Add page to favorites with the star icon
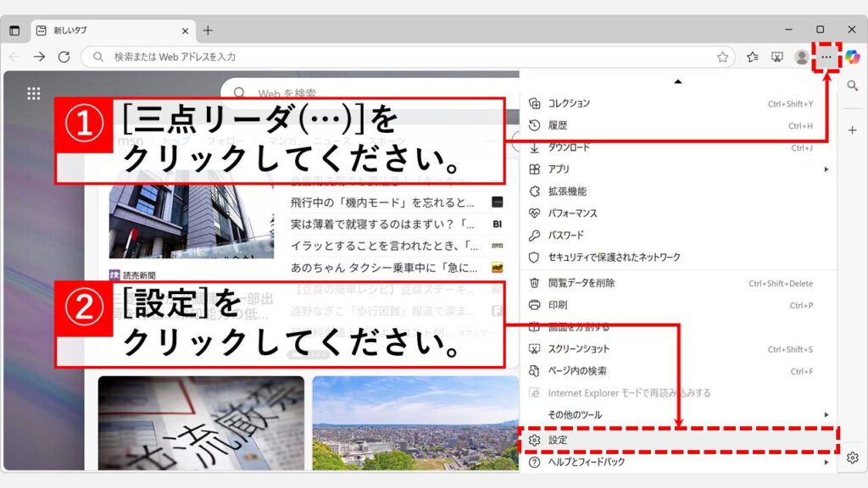The image size is (868, 488). (x=722, y=57)
